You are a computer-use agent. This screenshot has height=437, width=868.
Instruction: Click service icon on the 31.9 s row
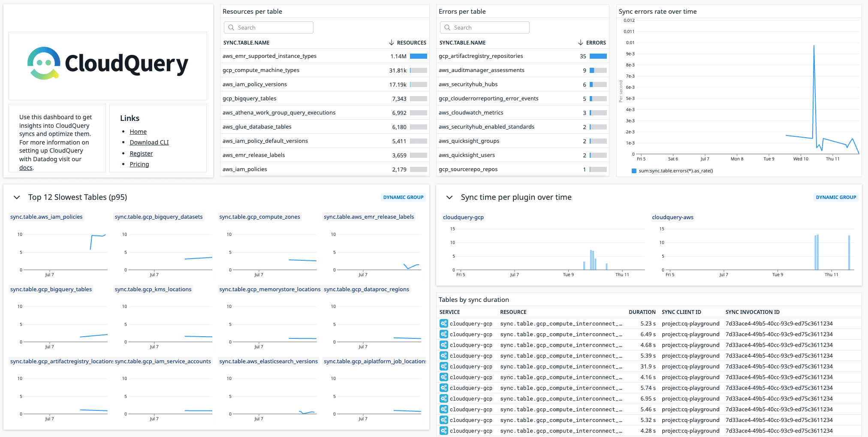(443, 366)
